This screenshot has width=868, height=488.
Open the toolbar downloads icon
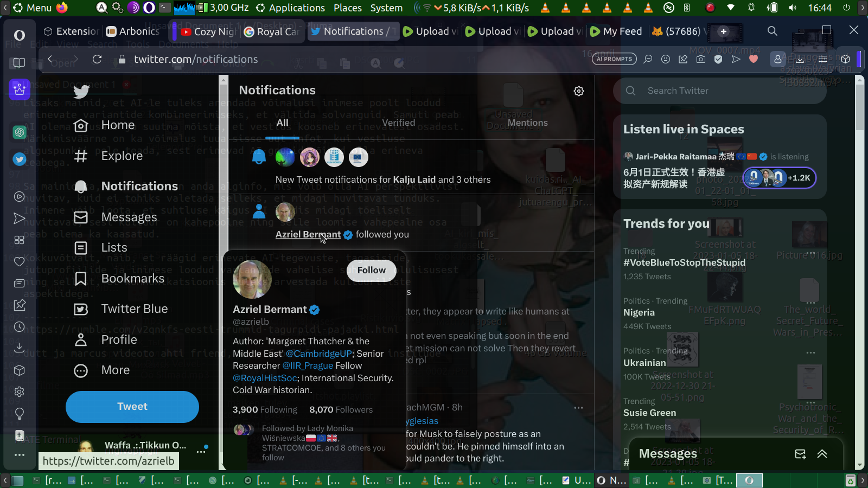click(800, 59)
